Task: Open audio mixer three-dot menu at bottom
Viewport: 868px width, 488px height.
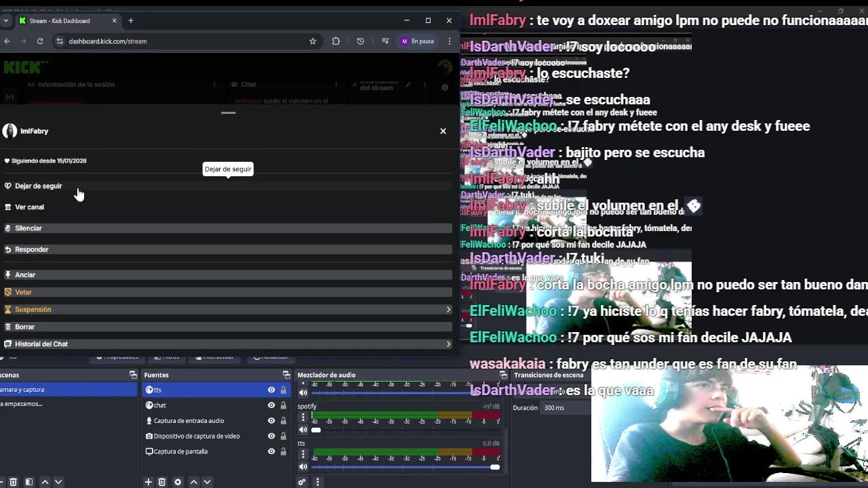Action: (x=317, y=482)
